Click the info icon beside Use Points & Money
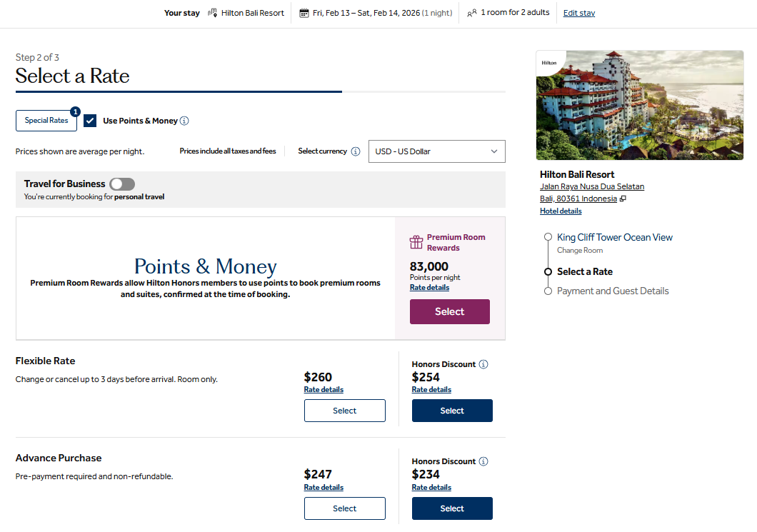 pos(184,121)
